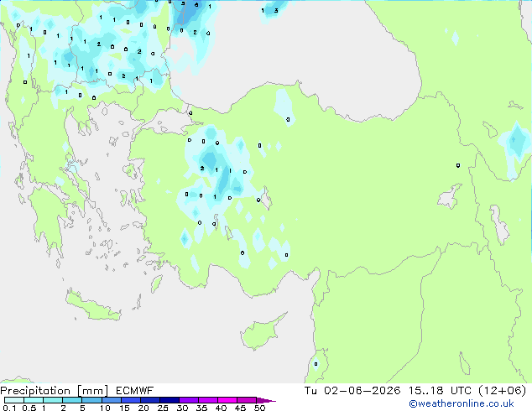Click the '50' legend value
This screenshot has height=411, width=532.
259,408
